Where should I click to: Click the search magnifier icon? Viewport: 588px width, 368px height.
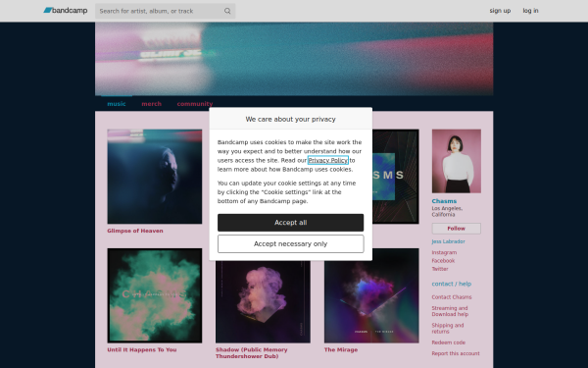click(227, 11)
